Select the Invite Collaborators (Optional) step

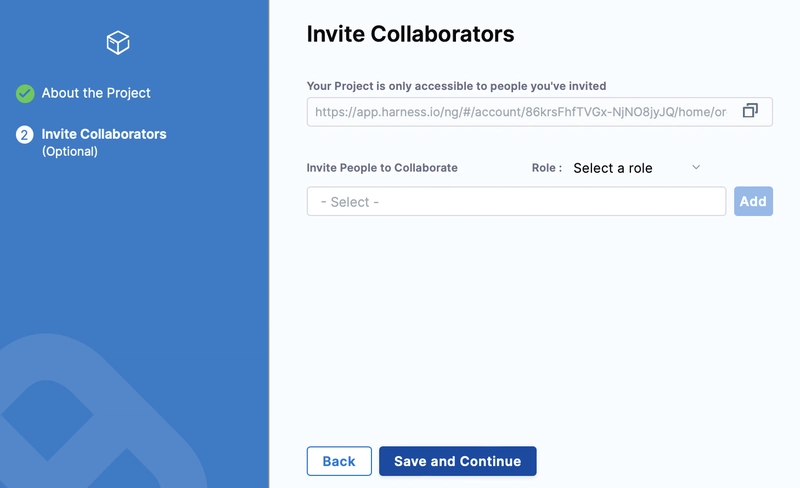104,142
